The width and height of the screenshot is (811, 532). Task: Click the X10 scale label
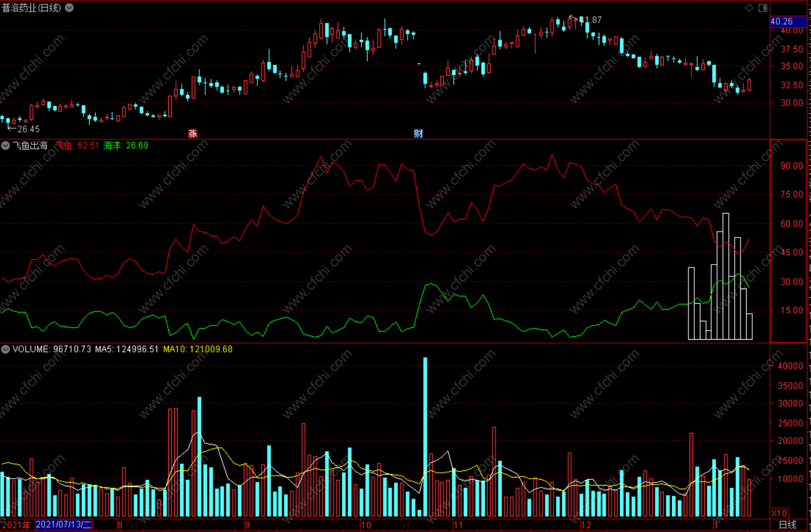(x=779, y=513)
